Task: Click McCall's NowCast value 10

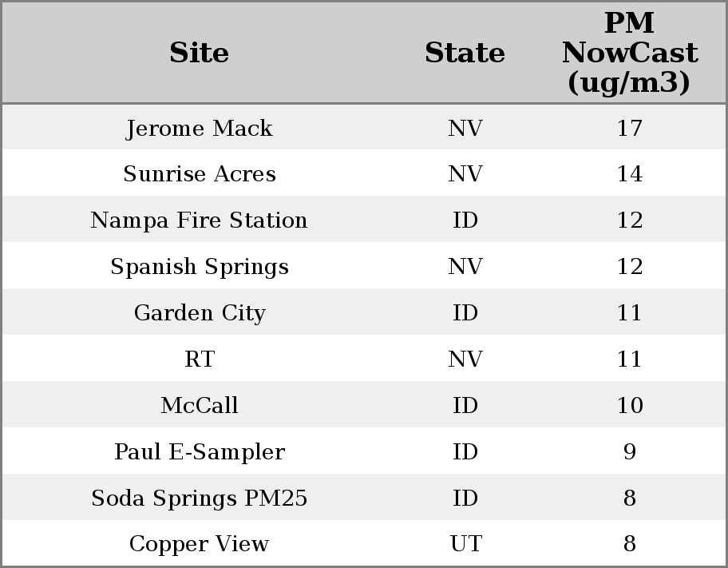Action: click(x=629, y=406)
